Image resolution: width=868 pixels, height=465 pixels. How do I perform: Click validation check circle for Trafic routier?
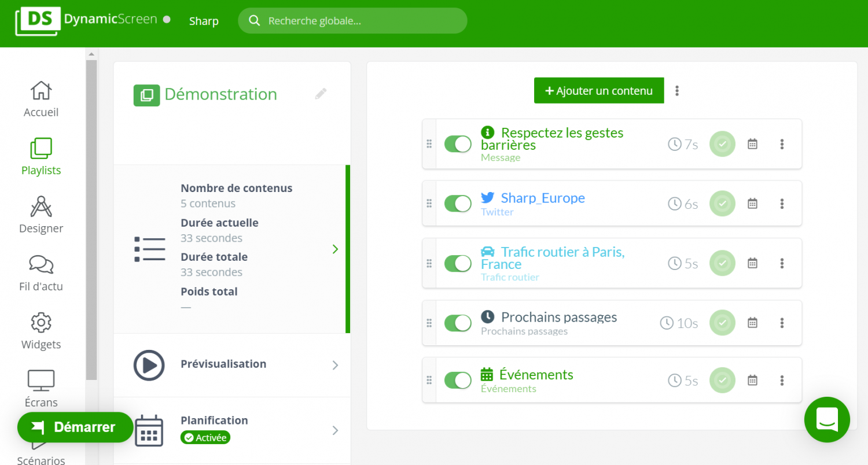[x=722, y=263]
